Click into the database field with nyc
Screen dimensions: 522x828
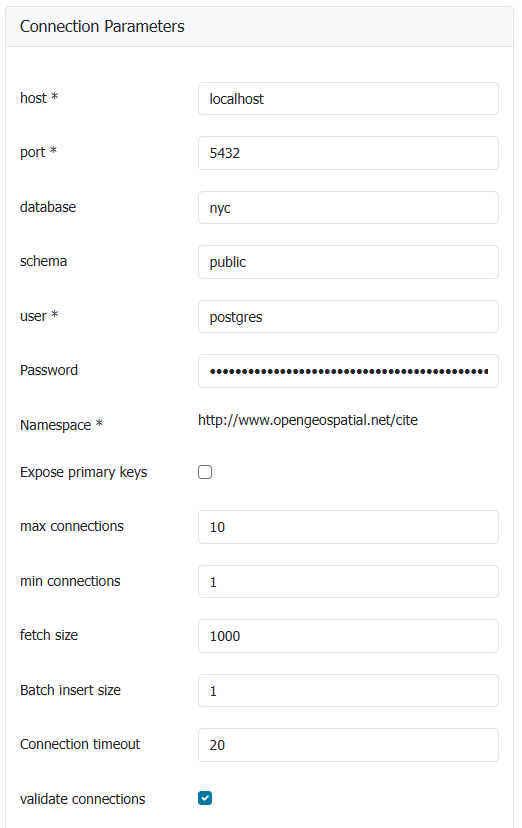tap(348, 208)
